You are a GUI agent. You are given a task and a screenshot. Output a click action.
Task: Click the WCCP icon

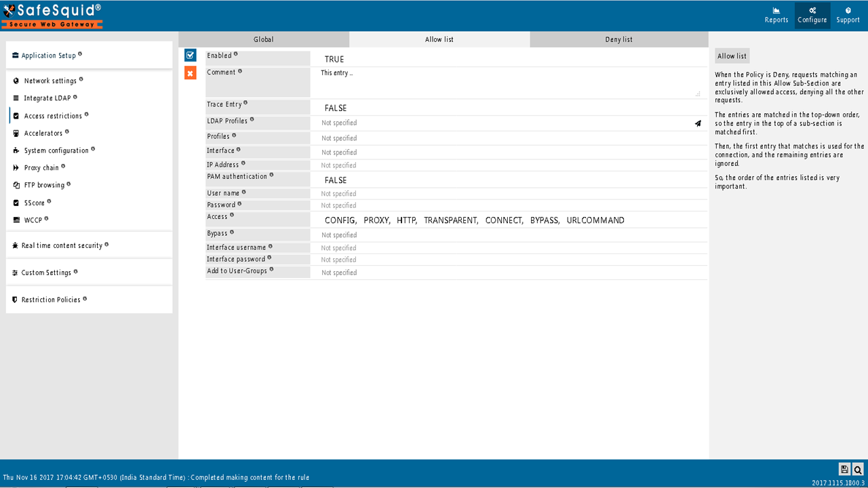[x=16, y=220]
